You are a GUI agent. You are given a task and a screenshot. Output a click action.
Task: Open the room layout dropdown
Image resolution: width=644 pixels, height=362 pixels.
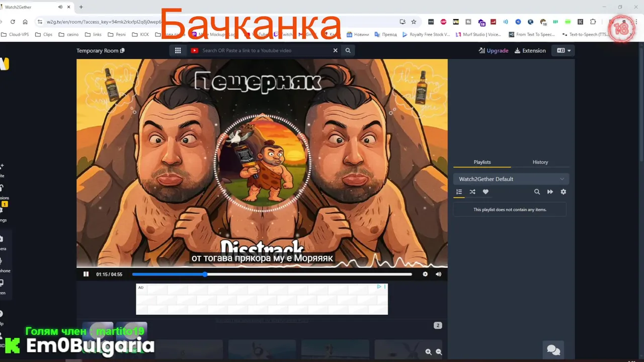tap(563, 50)
